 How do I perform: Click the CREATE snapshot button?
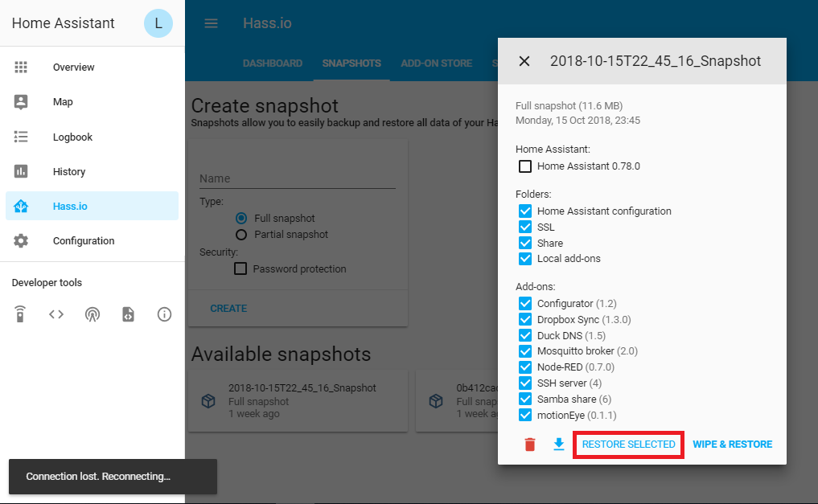point(228,309)
